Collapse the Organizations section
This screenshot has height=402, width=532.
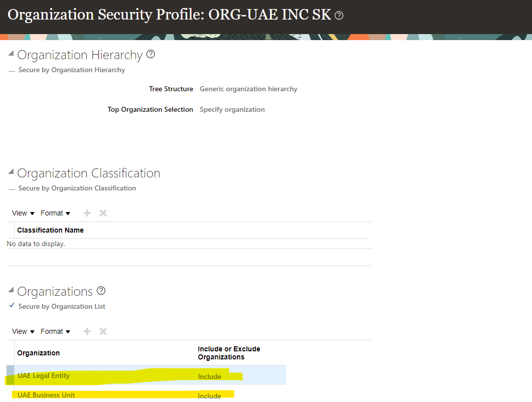(x=11, y=290)
